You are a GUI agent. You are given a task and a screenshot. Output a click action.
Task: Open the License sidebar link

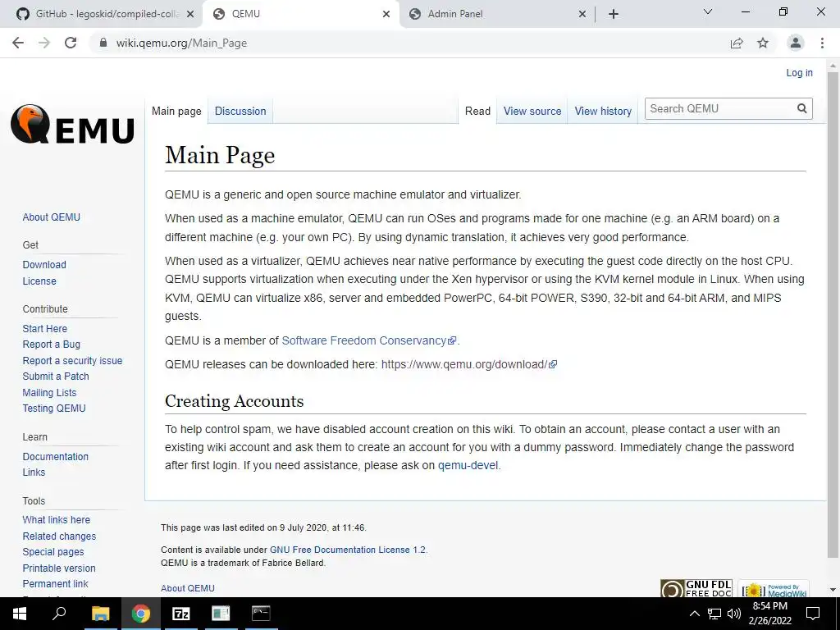click(x=39, y=281)
